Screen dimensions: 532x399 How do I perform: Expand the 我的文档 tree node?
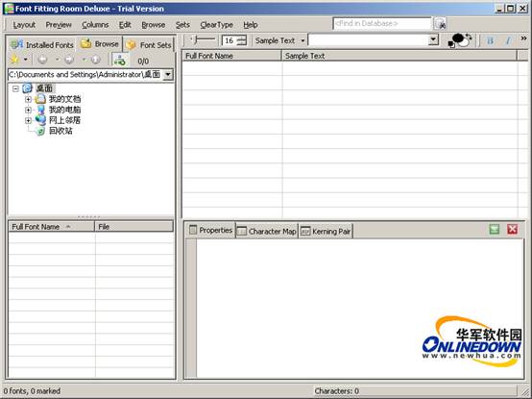pyautogui.click(x=29, y=99)
